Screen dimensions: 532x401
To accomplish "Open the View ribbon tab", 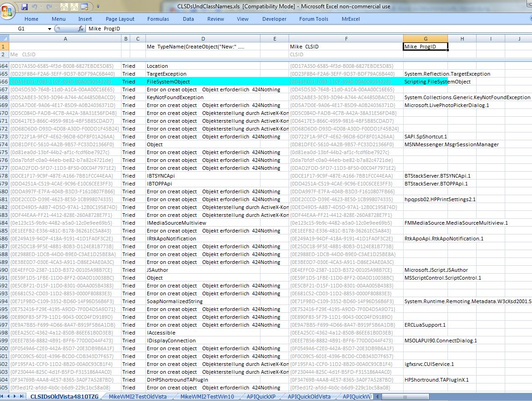I will [x=242, y=19].
